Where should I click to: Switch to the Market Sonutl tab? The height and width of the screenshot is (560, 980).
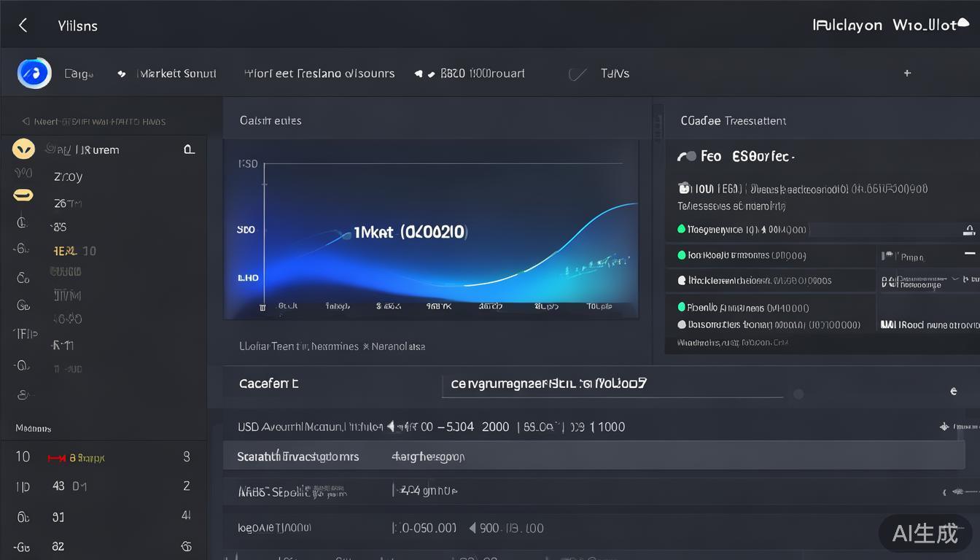point(177,74)
